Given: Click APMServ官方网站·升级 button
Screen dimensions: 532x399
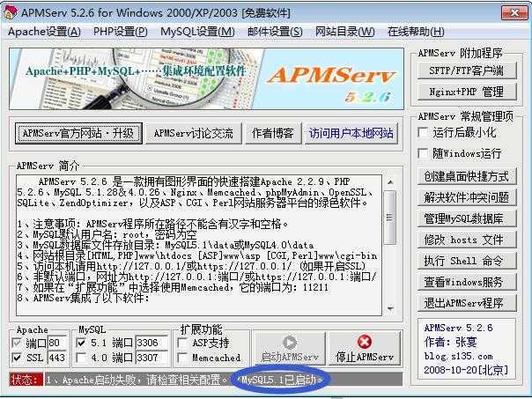Looking at the screenshot, I should coord(78,133).
